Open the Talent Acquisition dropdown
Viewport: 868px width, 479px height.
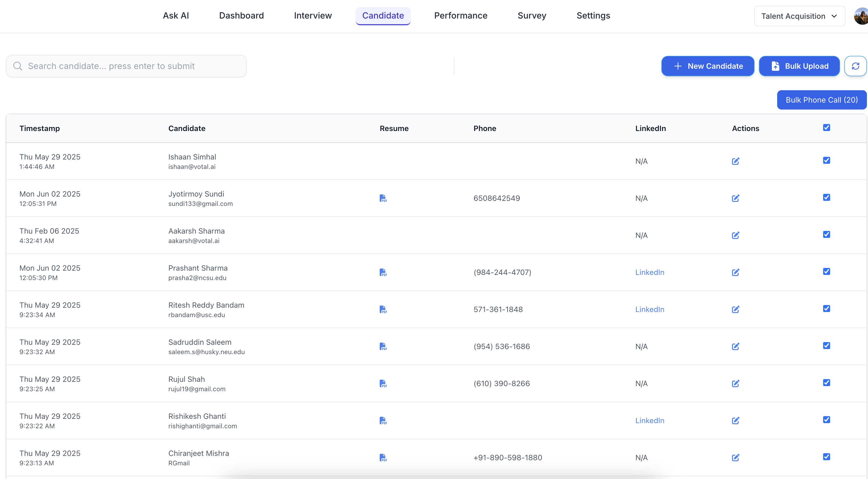[799, 16]
